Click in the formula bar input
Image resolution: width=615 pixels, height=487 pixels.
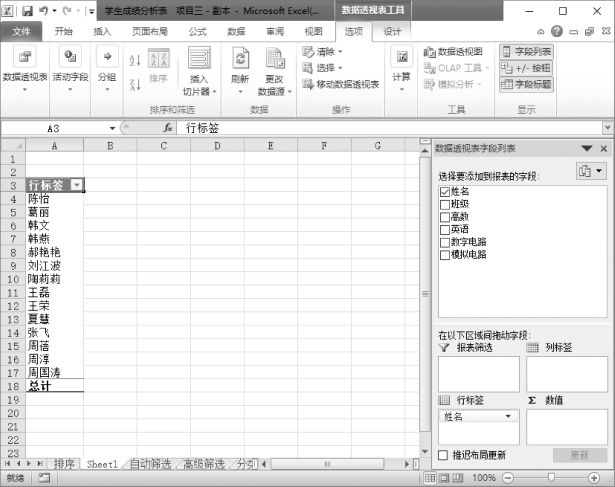pyautogui.click(x=389, y=128)
